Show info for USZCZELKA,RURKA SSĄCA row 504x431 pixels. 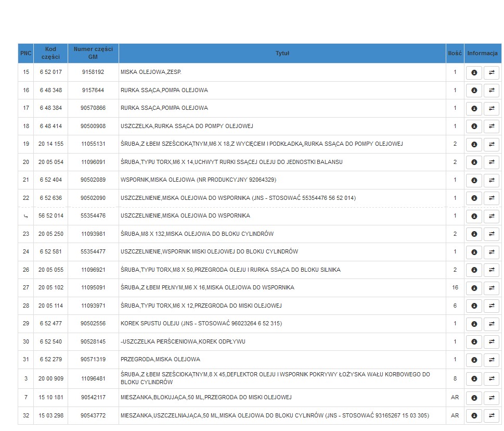coord(474,126)
